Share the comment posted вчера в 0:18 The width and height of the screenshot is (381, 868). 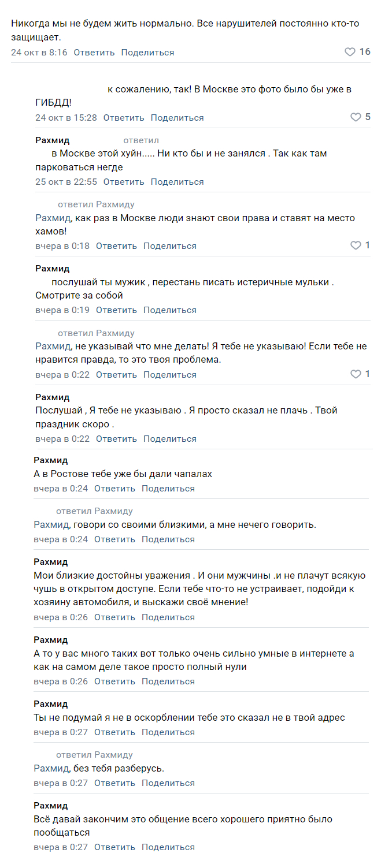tap(170, 246)
